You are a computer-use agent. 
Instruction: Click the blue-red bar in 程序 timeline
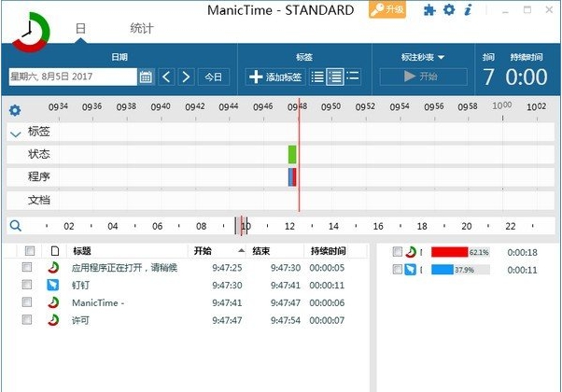pos(292,177)
